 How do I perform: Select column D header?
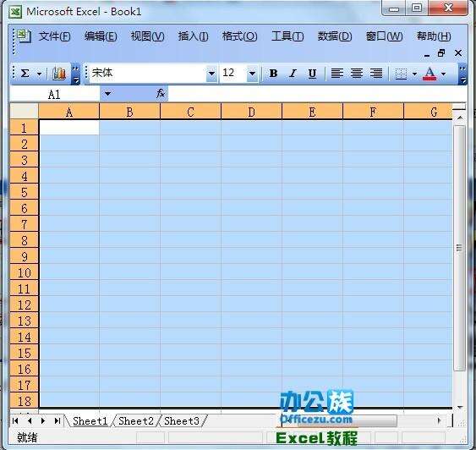coord(251,112)
